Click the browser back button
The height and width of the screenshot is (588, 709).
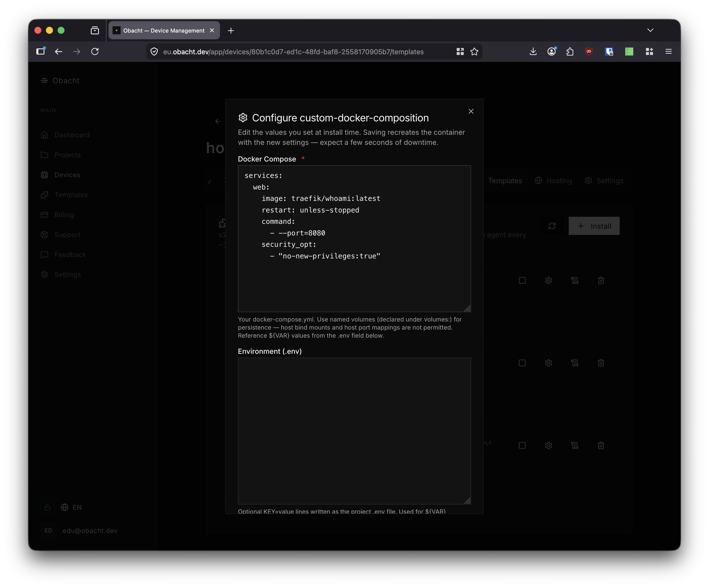pos(58,52)
